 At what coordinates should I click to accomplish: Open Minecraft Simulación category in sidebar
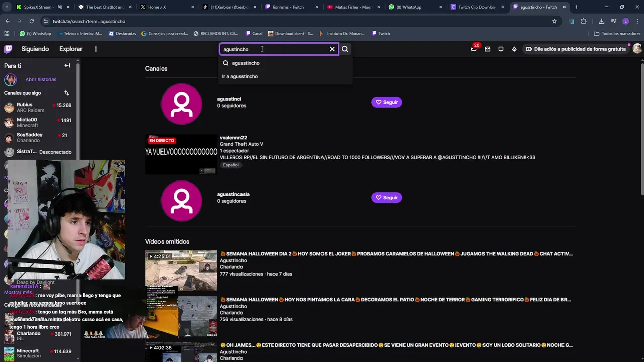tap(38, 353)
